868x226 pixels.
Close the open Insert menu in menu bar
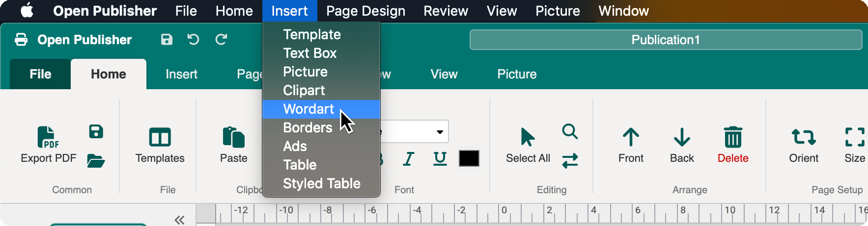pos(290,11)
